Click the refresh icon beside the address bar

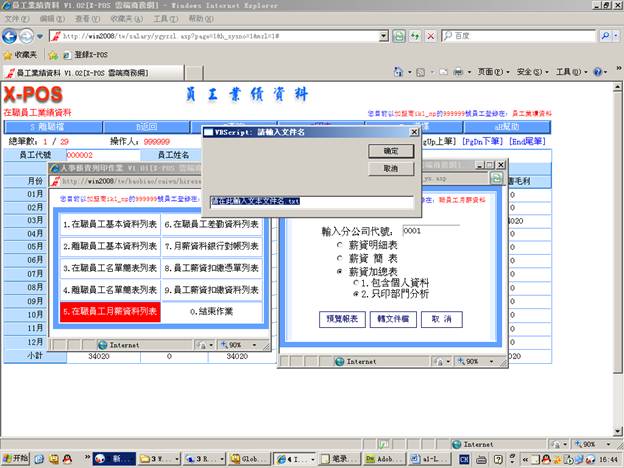pyautogui.click(x=400, y=36)
